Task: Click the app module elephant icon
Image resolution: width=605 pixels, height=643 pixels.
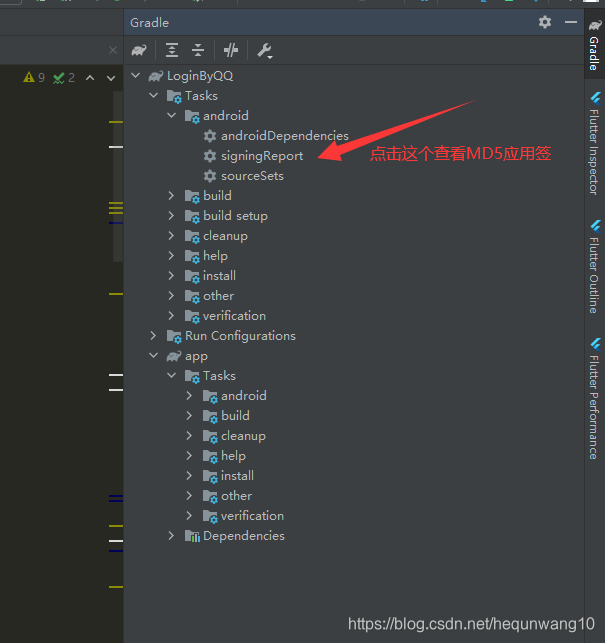Action: pos(174,356)
